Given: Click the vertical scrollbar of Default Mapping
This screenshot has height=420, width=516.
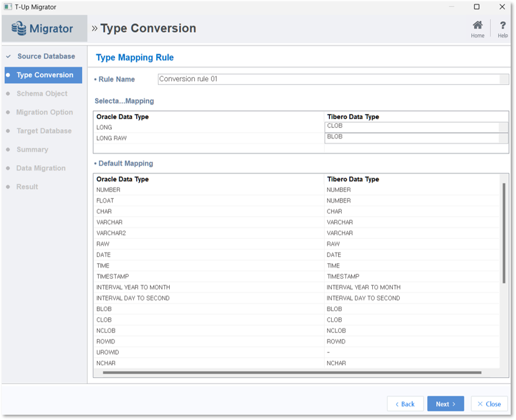Looking at the screenshot, I should pyautogui.click(x=504, y=233).
